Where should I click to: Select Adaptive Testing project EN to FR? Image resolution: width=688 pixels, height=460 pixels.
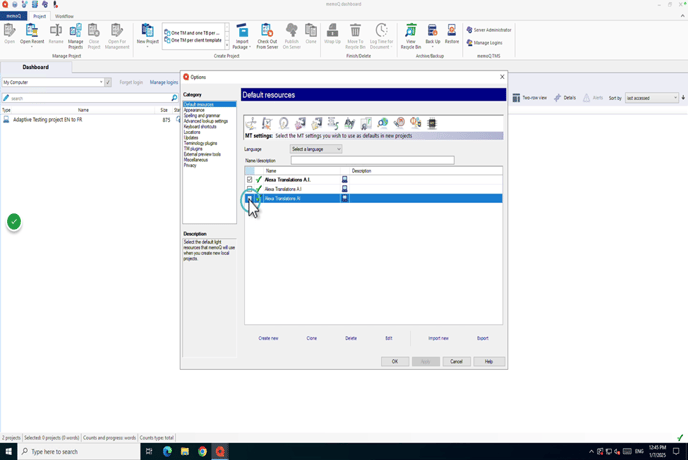coord(47,119)
